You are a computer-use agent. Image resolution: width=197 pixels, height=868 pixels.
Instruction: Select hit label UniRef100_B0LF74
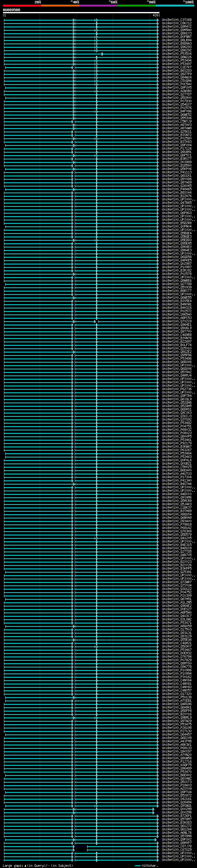click(177, 345)
